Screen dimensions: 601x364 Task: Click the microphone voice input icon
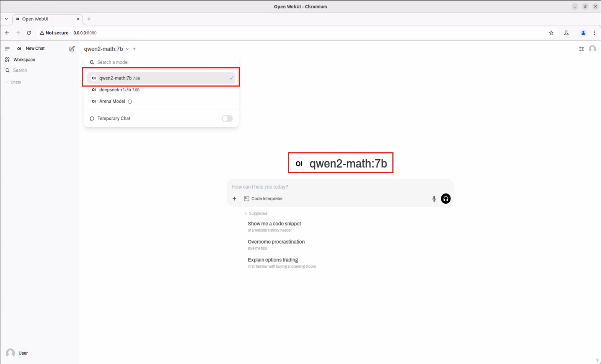[434, 198]
